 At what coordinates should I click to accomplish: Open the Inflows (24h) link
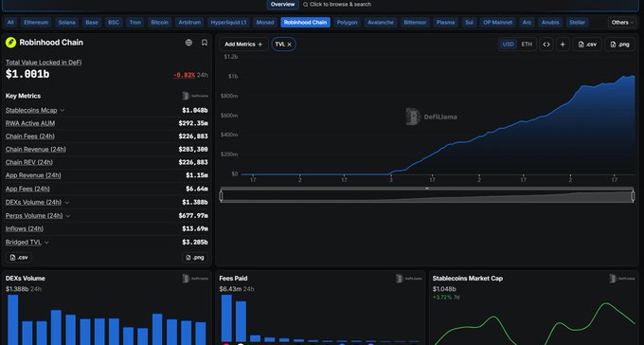point(25,229)
